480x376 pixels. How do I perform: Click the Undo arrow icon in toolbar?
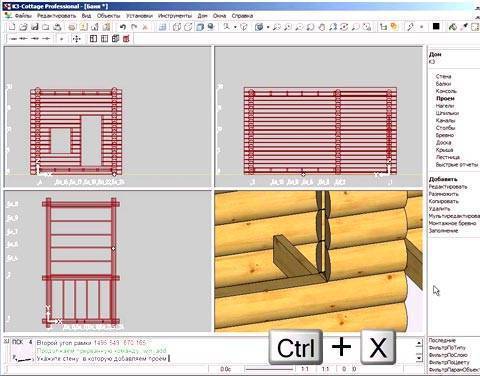[x=123, y=27]
